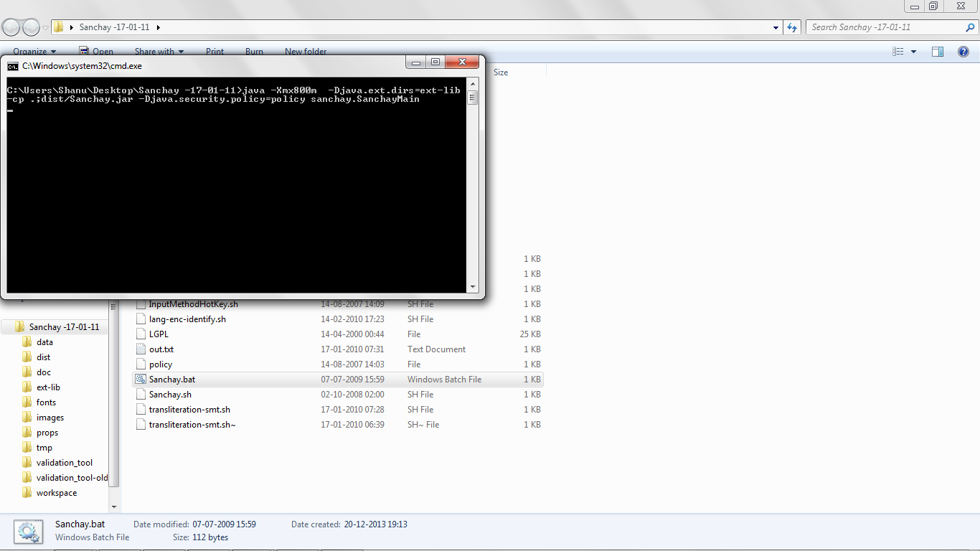Click the file icon of transliteration-smt.sh
Screen dimensions: 980x551
click(142, 410)
